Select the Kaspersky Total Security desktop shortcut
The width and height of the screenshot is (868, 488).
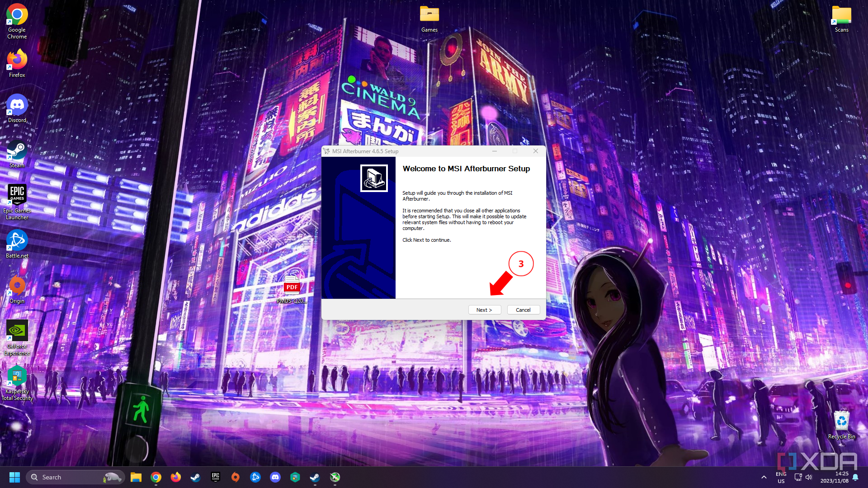tap(17, 383)
